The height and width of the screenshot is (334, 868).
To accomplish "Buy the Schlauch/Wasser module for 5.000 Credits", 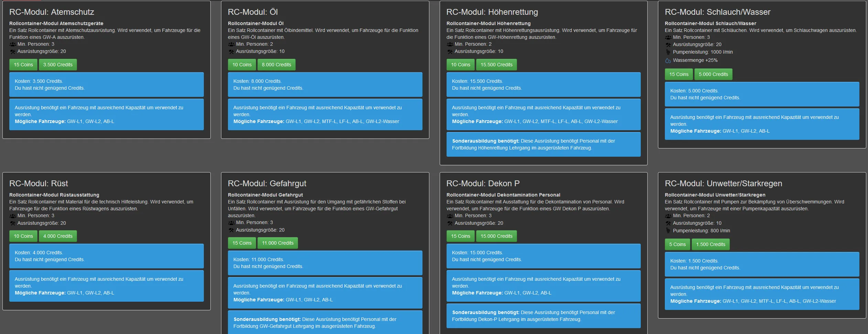I will [x=713, y=74].
